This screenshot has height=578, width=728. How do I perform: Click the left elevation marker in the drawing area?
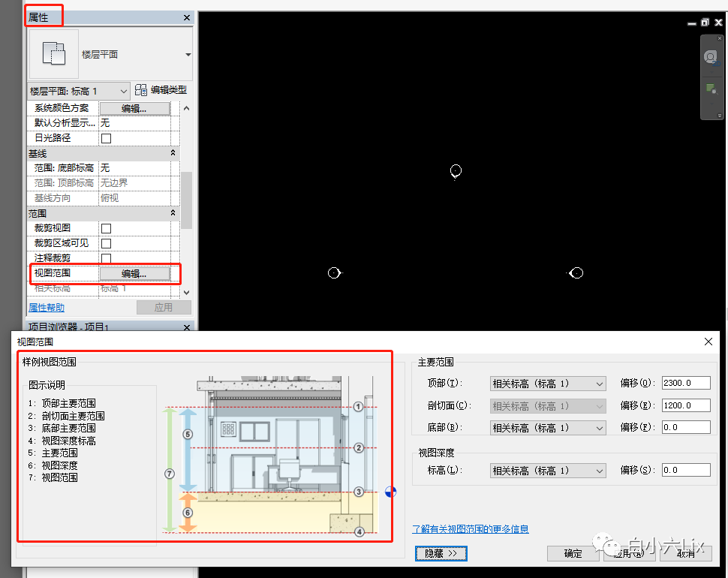pos(334,273)
